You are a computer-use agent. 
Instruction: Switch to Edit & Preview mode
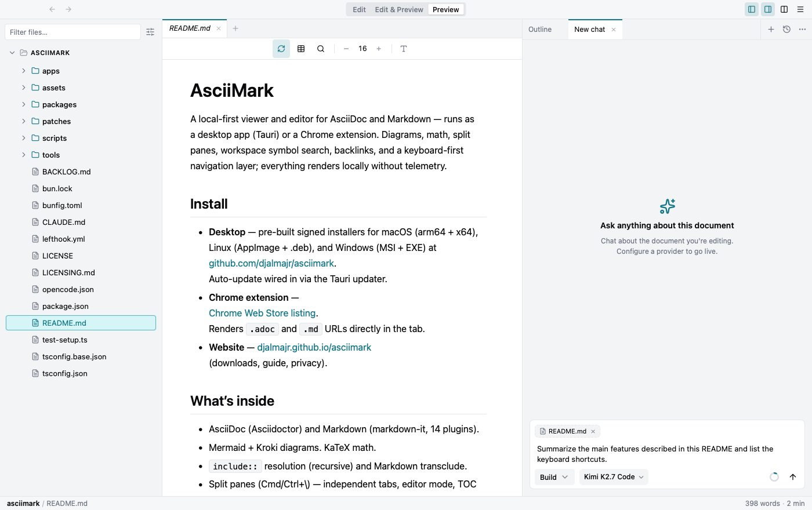[399, 9]
